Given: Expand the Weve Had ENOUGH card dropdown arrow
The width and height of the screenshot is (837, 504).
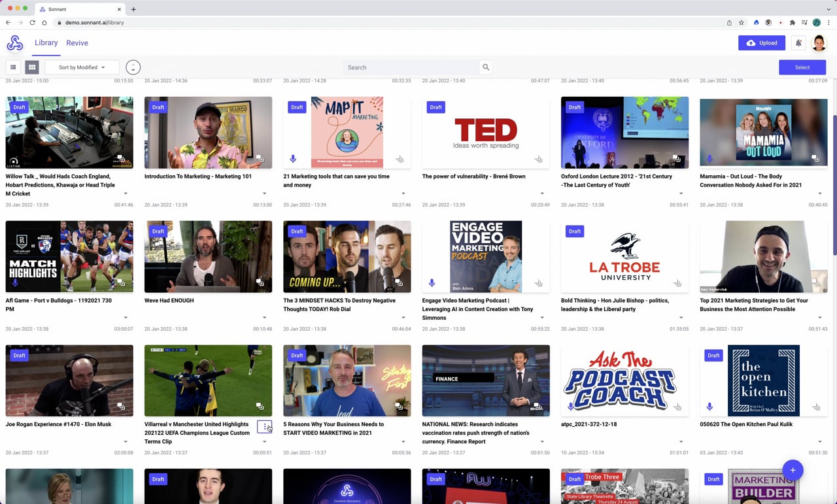Looking at the screenshot, I should point(264,318).
